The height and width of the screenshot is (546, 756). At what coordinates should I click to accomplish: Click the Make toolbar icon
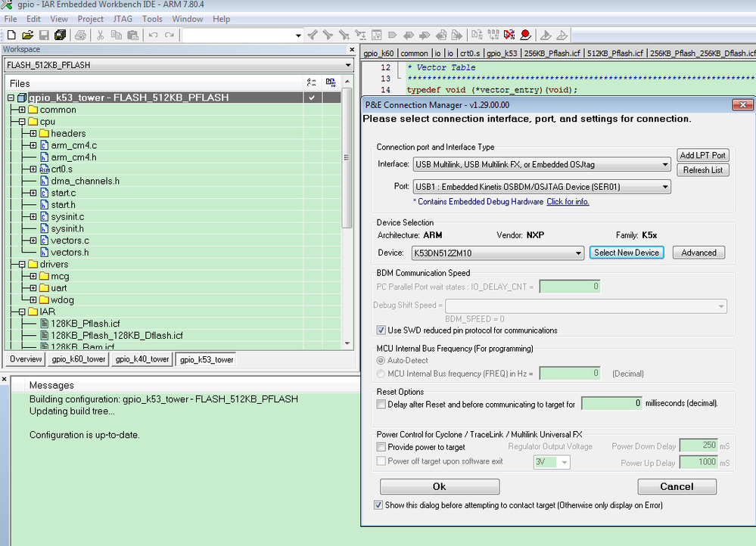click(x=493, y=36)
